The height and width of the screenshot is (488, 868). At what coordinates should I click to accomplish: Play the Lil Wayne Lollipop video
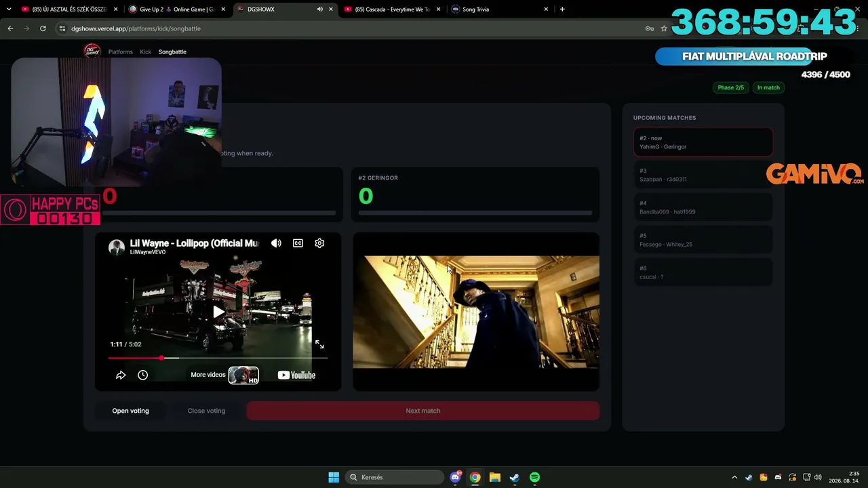[218, 312]
